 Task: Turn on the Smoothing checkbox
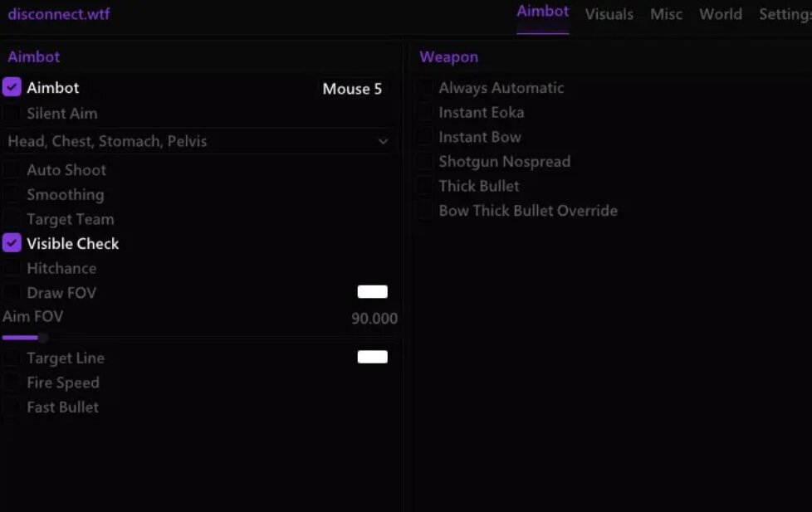(12, 194)
